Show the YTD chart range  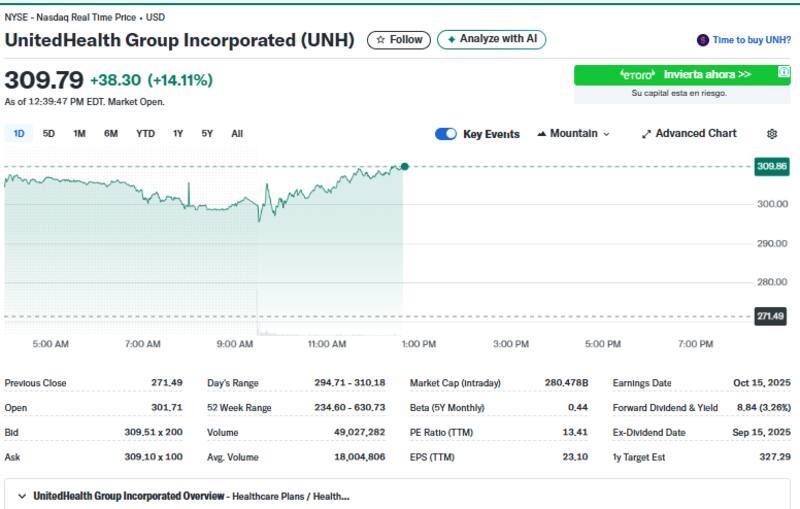click(145, 134)
